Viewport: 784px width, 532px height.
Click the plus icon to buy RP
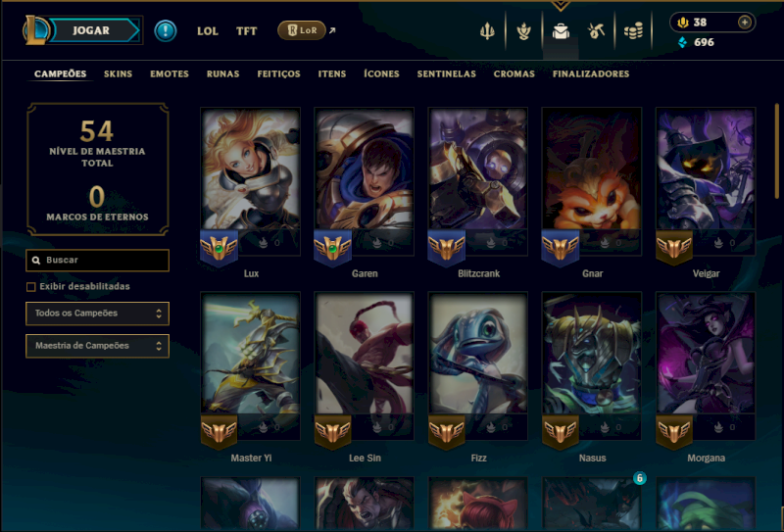745,23
